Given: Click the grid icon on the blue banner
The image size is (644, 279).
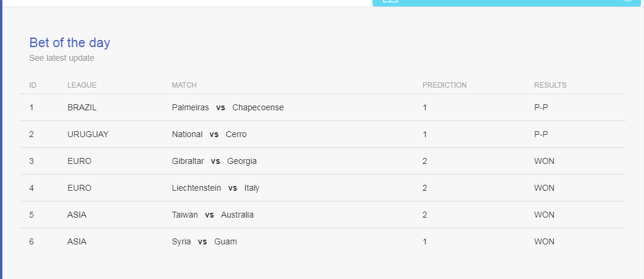Looking at the screenshot, I should (x=390, y=1).
